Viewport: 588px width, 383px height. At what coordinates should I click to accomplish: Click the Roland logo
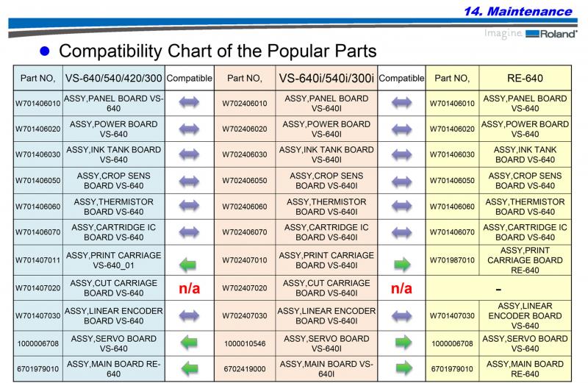(551, 34)
